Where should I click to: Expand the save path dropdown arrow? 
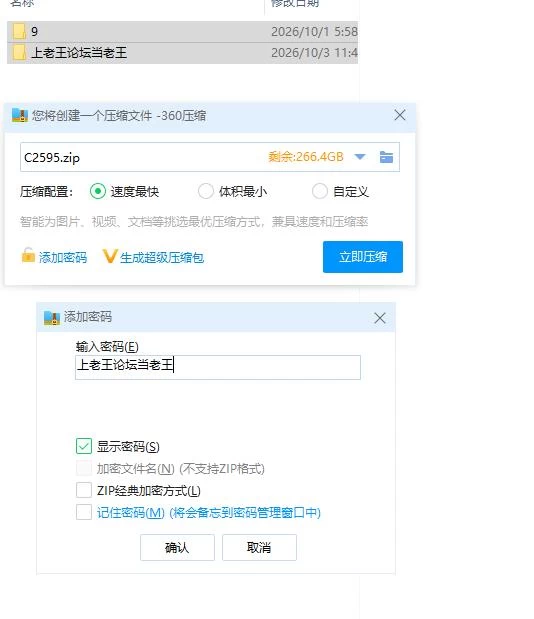tap(360, 157)
